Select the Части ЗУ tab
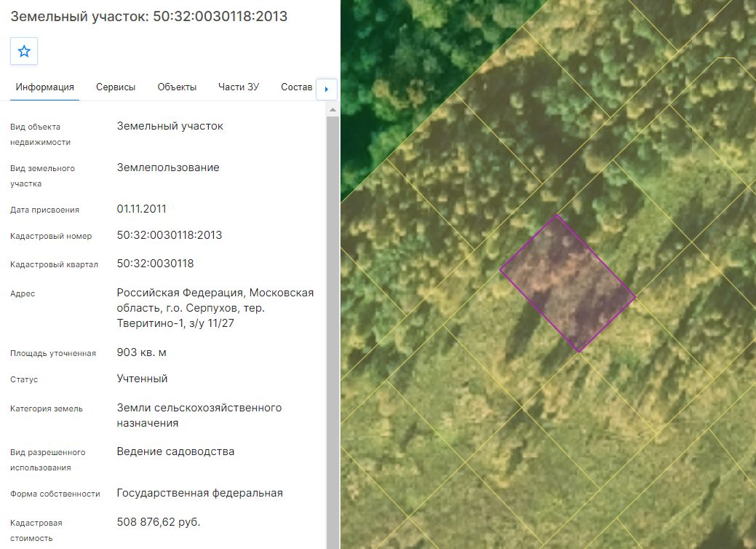Viewport: 756px width, 549px height. click(239, 87)
